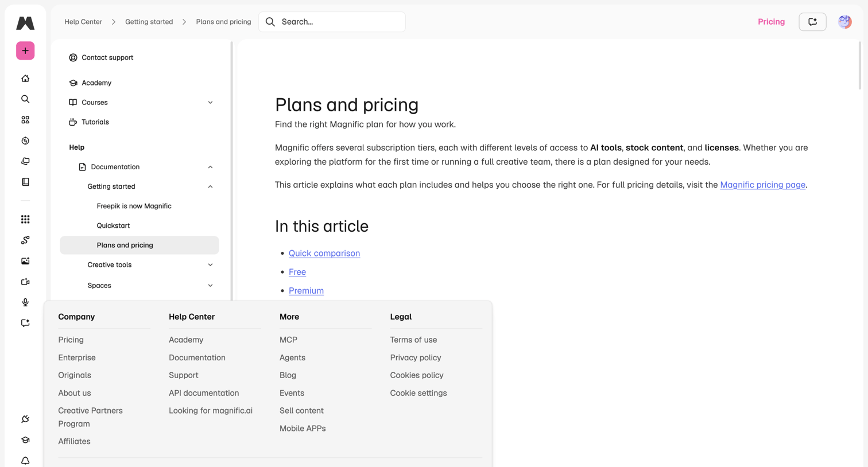The image size is (868, 467).
Task: Open Looking for magnific.ai link
Action: (211, 411)
